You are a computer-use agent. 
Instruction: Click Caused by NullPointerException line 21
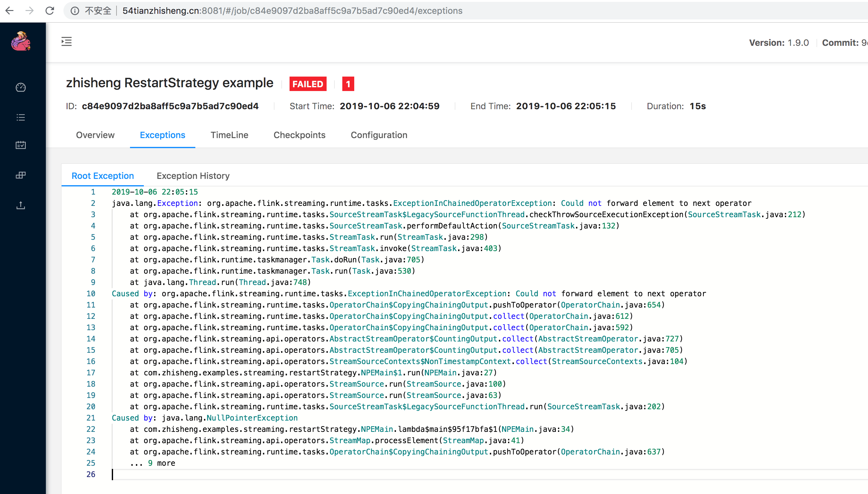point(205,418)
